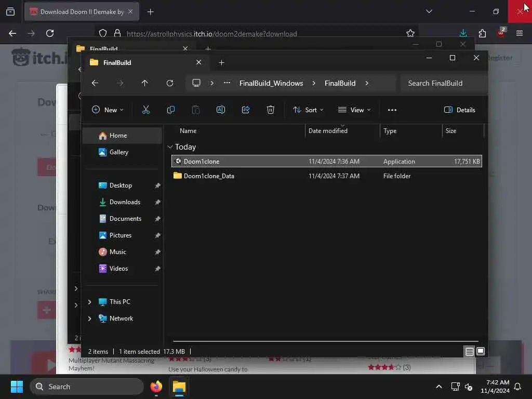
Task: Open Firefox extensions puzzle icon
Action: [482, 33]
